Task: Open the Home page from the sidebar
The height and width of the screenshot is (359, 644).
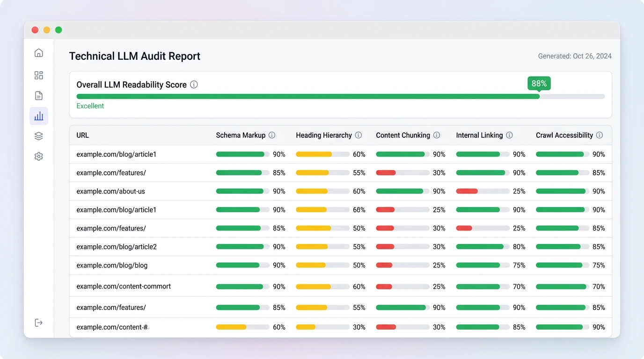Action: [x=38, y=53]
